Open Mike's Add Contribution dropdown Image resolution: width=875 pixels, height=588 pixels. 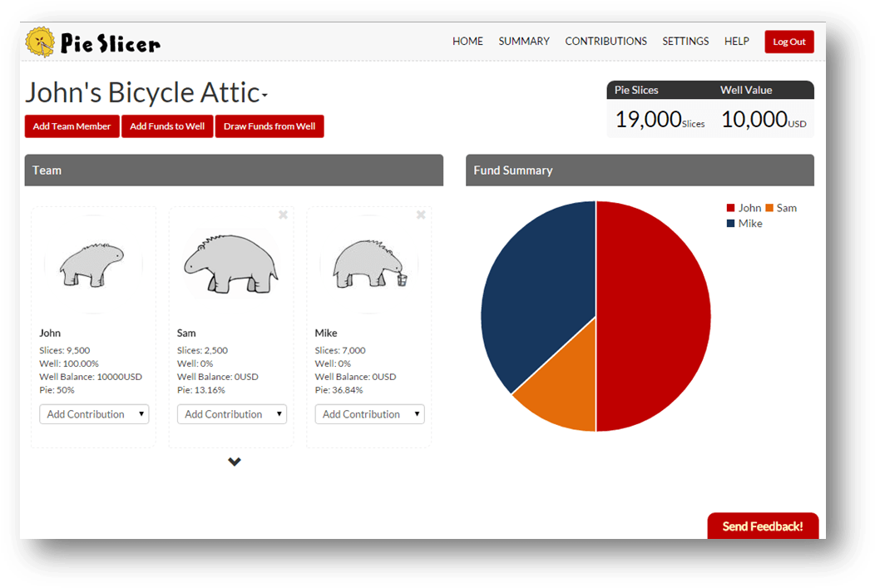pyautogui.click(x=369, y=414)
